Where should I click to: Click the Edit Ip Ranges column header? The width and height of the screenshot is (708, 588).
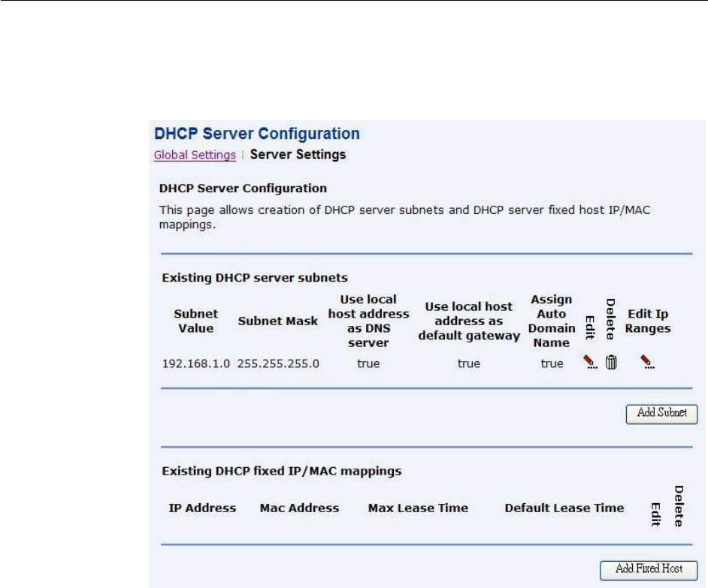[x=647, y=321]
